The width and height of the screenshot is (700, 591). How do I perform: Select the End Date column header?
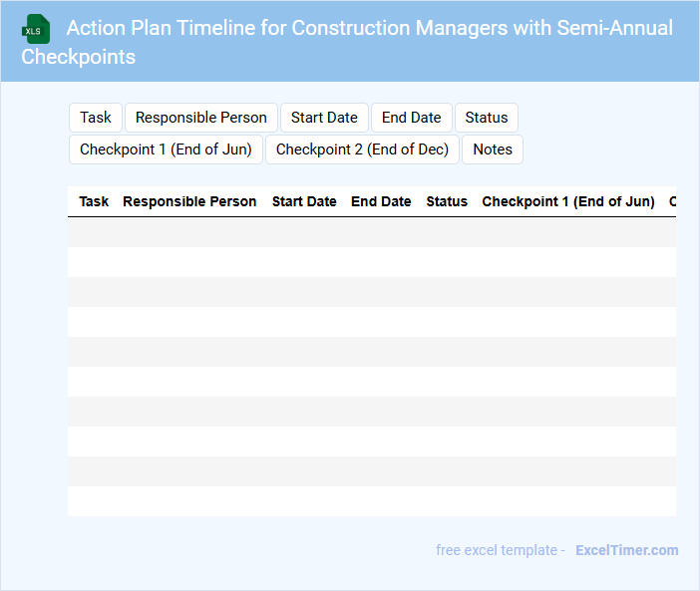pos(381,201)
